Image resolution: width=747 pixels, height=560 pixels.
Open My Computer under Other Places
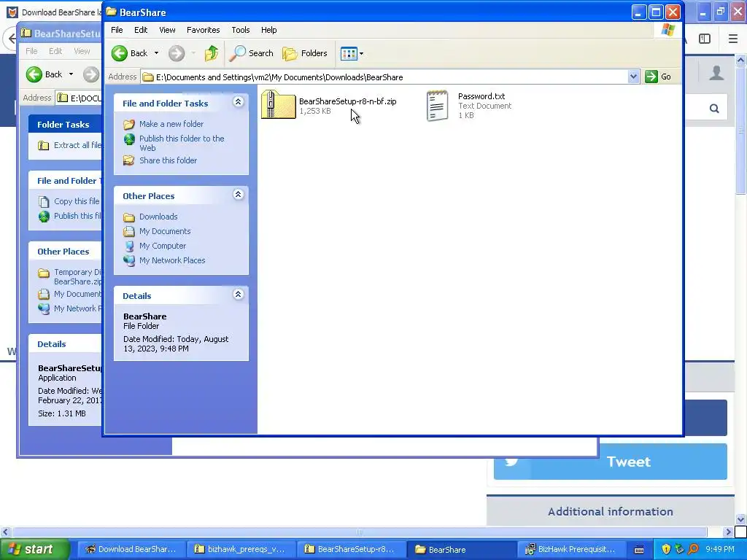(163, 246)
